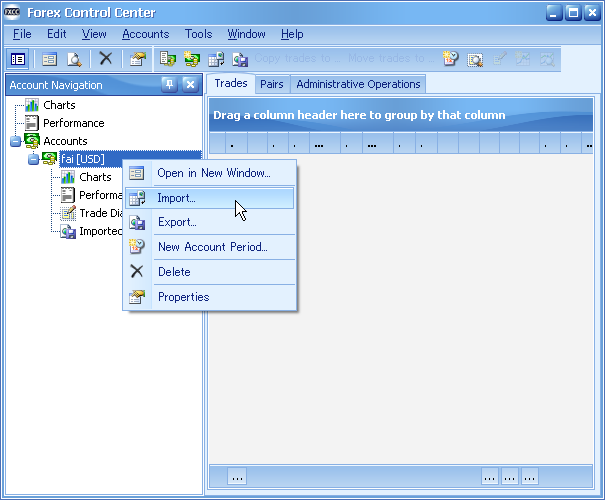Viewport: 605px width, 500px height.
Task: Click the Import trades toolbar icon
Action: (216, 59)
